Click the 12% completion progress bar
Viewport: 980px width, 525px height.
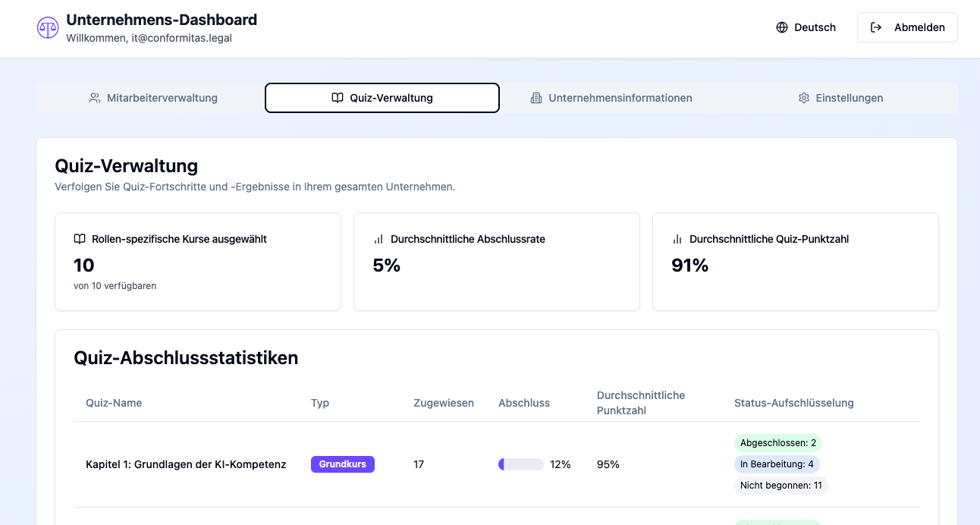520,464
